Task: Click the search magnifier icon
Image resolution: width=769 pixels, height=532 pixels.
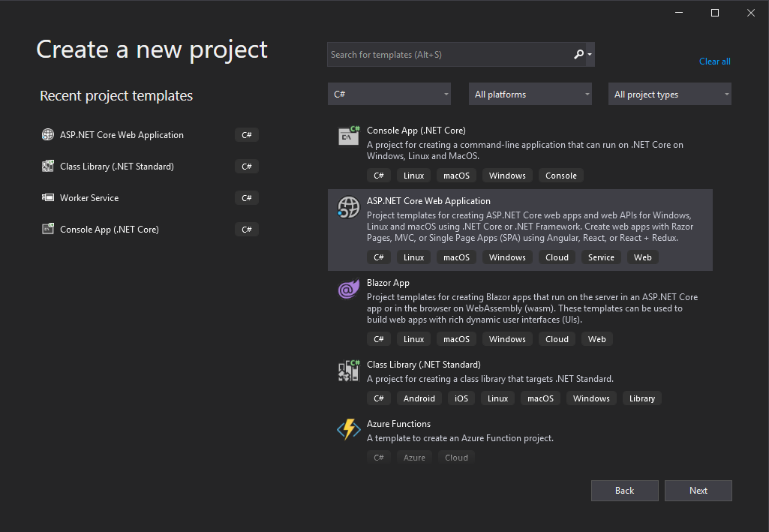Action: pyautogui.click(x=578, y=54)
